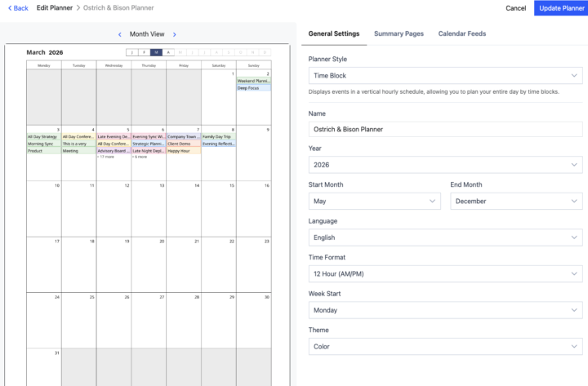Click the Weekend Planning event on March 2
This screenshot has width=588, height=386.
point(253,81)
